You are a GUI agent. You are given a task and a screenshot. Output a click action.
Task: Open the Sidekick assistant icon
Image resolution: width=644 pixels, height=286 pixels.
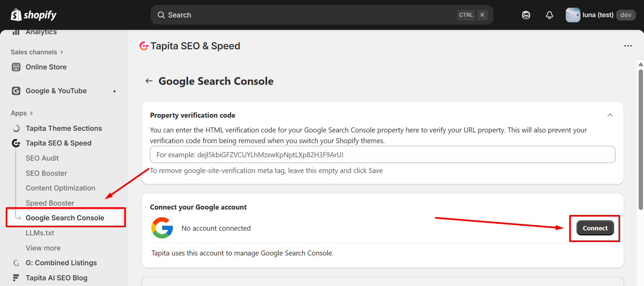click(526, 15)
